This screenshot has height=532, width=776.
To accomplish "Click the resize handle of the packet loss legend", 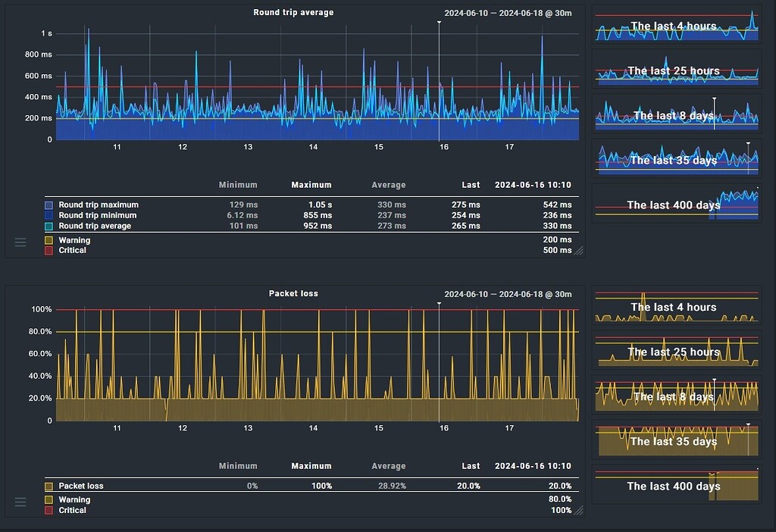I will tap(579, 512).
